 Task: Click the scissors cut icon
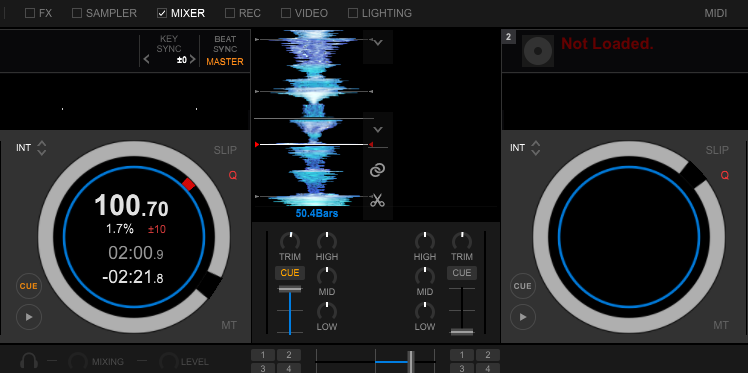378,200
